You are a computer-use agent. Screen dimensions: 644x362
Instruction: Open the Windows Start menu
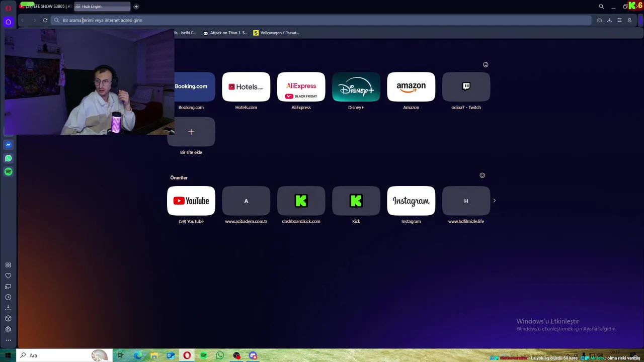[x=8, y=355]
